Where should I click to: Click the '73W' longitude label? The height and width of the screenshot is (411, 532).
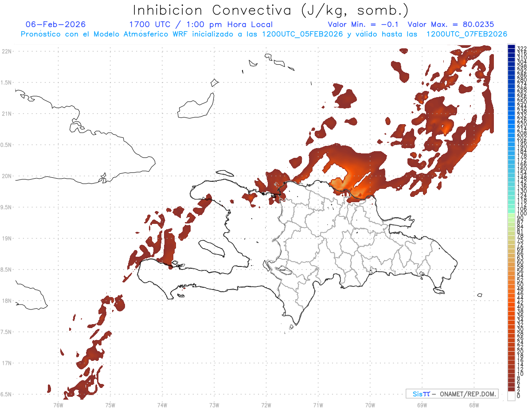[214, 405]
